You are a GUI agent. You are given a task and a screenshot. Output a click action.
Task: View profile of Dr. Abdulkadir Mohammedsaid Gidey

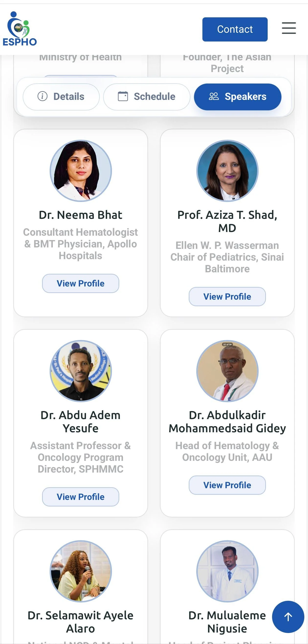(x=227, y=485)
